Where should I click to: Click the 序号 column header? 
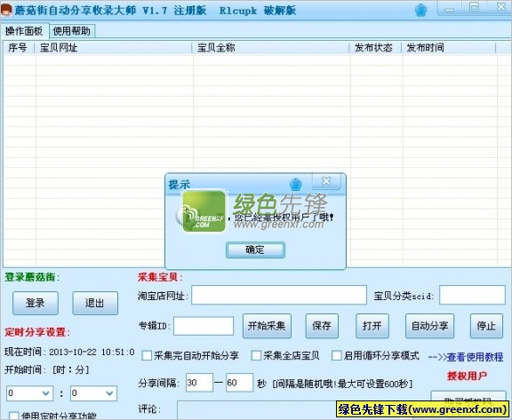(19, 48)
